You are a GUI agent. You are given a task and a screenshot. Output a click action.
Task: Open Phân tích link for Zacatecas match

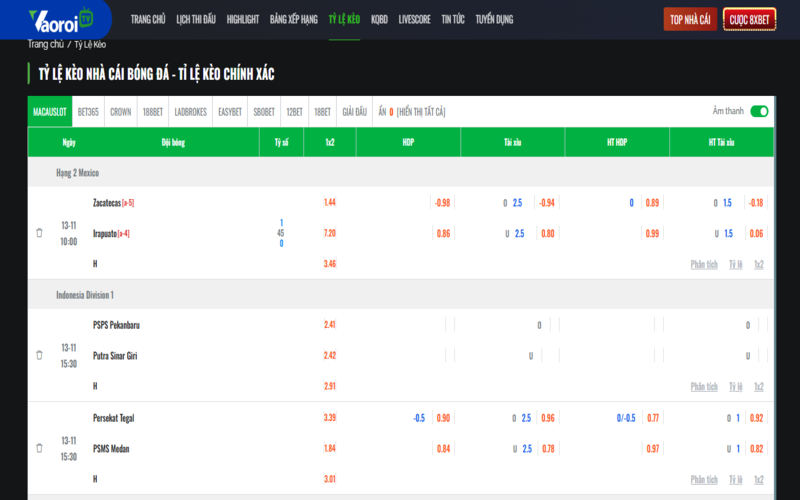tap(704, 264)
